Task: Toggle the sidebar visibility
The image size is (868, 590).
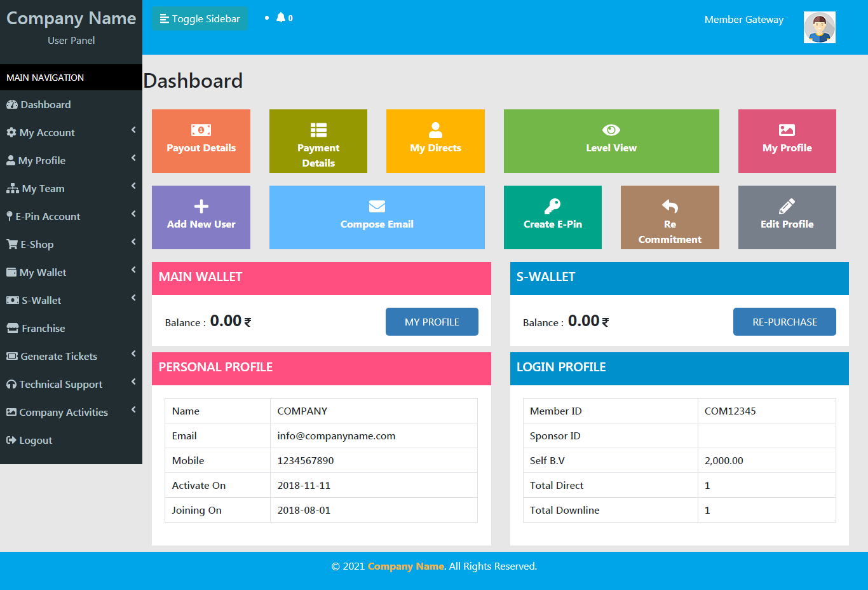Action: point(200,19)
